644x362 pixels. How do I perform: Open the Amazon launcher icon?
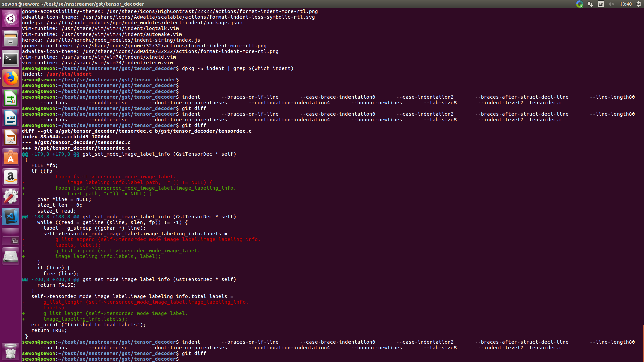[x=11, y=177]
